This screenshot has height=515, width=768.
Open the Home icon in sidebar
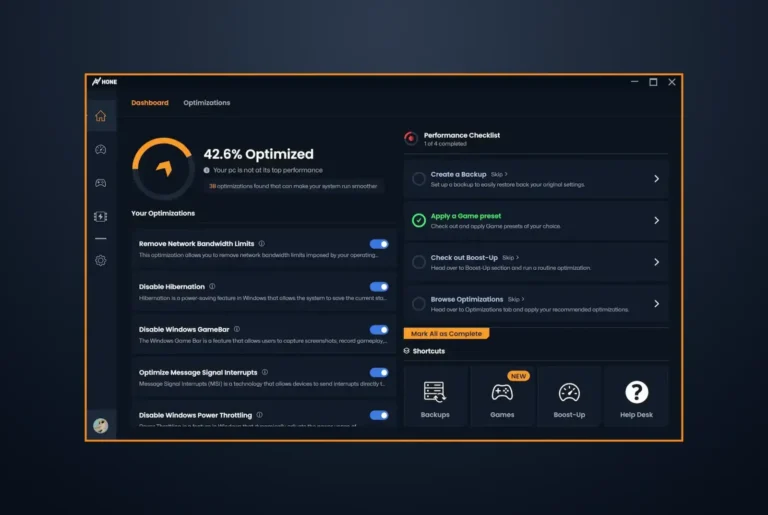[100, 116]
